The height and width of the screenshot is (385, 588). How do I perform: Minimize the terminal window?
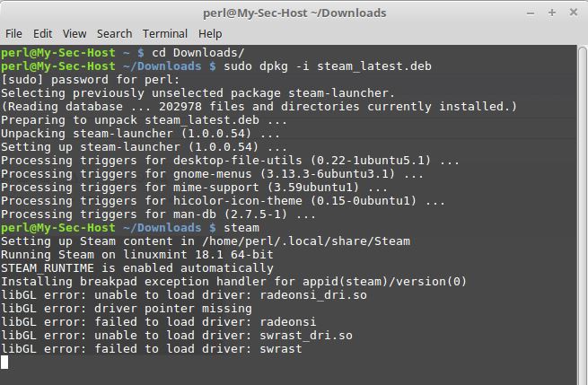[x=531, y=13]
